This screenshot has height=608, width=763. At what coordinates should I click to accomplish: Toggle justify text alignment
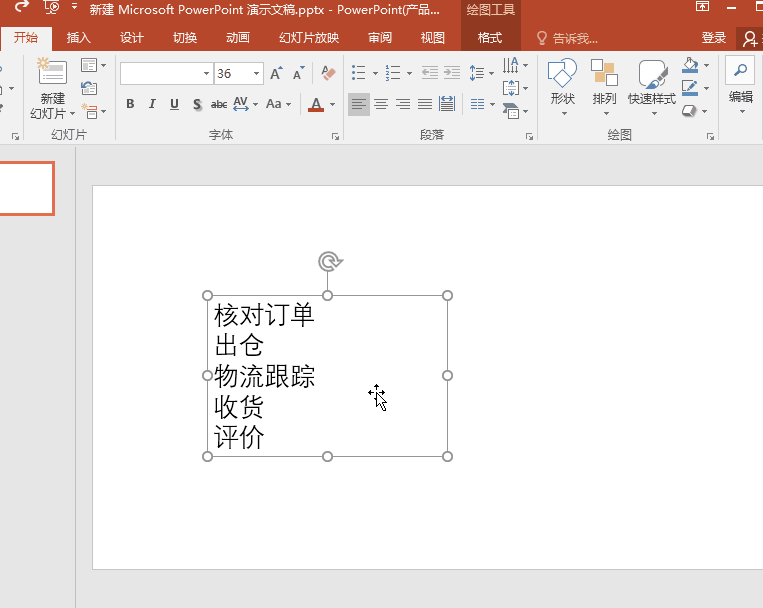425,104
